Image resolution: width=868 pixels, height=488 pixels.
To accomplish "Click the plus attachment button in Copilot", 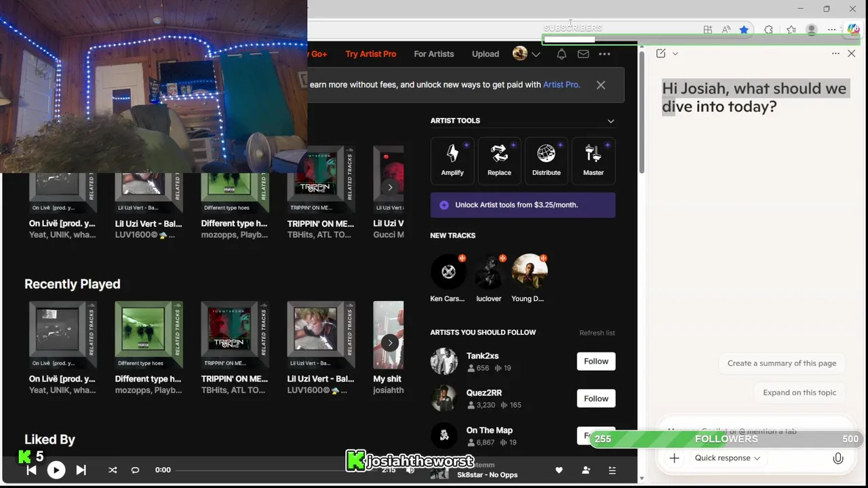I will click(x=674, y=458).
